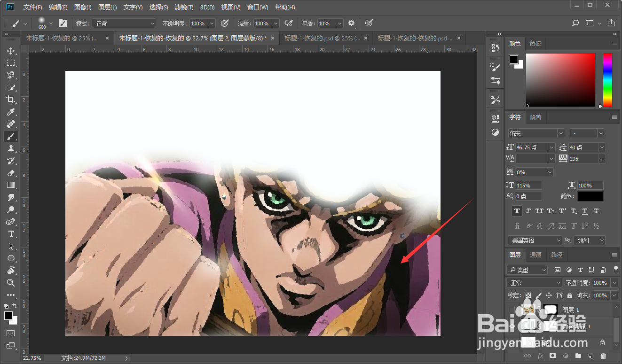Open the Brush Settings panel icon
The height and width of the screenshot is (364, 622).
click(495, 67)
